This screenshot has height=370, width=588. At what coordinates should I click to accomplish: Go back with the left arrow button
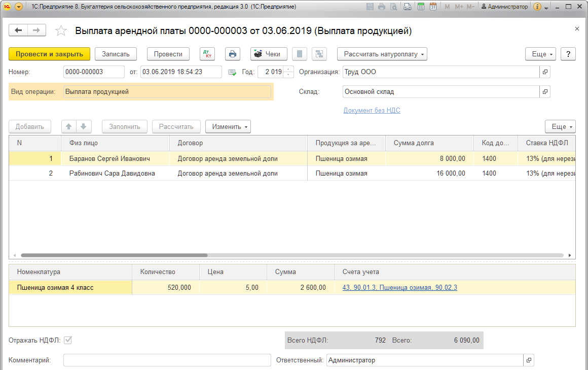(18, 30)
